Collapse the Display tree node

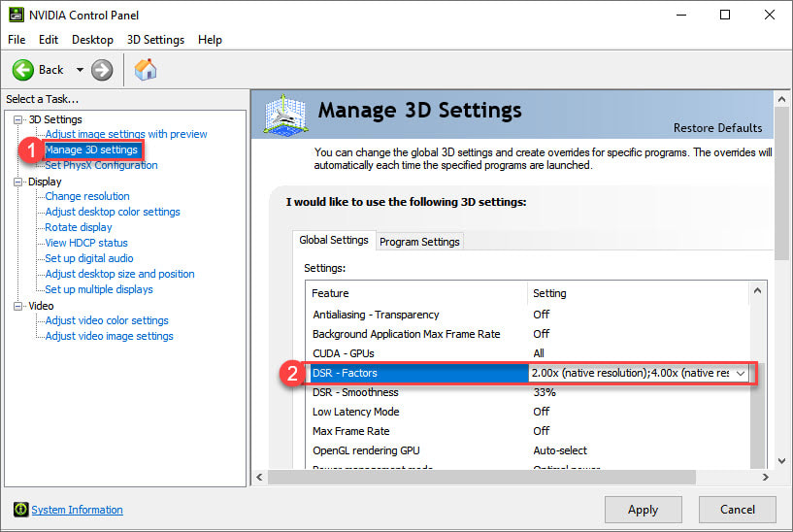tap(18, 183)
